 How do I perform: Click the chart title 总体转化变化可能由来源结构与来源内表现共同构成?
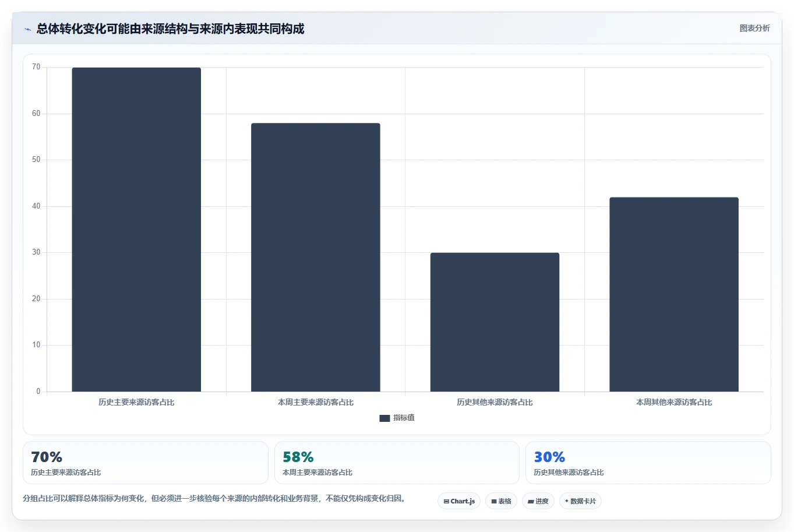170,29
